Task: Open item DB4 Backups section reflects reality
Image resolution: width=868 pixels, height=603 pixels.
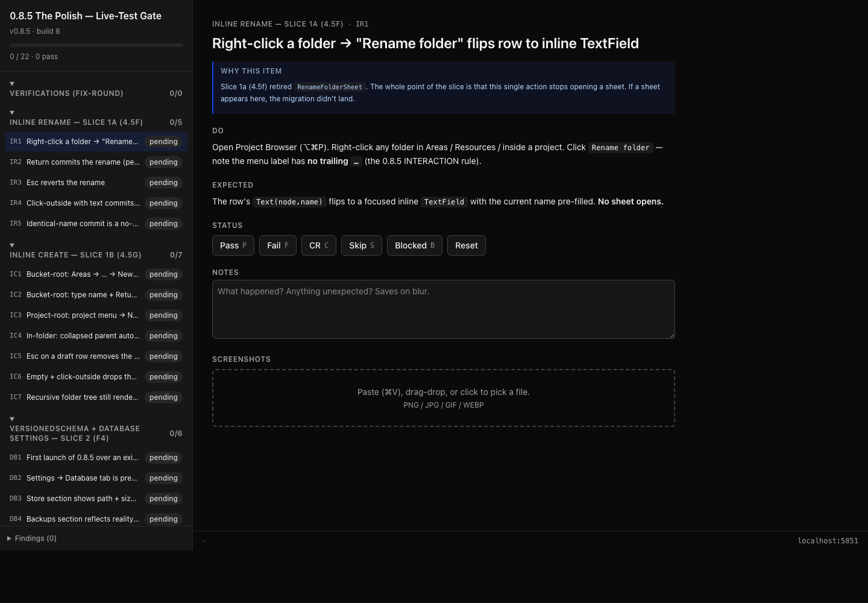Action: (x=96, y=519)
